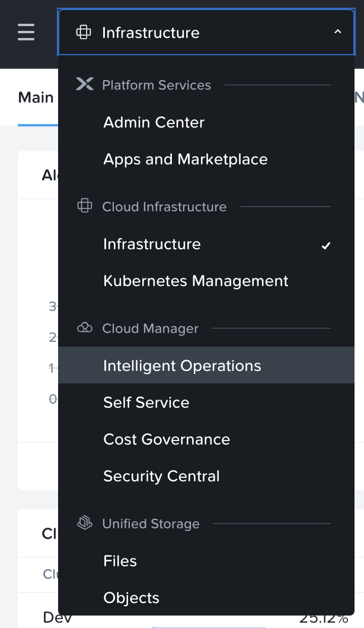Select Cost Governance

pyautogui.click(x=167, y=439)
